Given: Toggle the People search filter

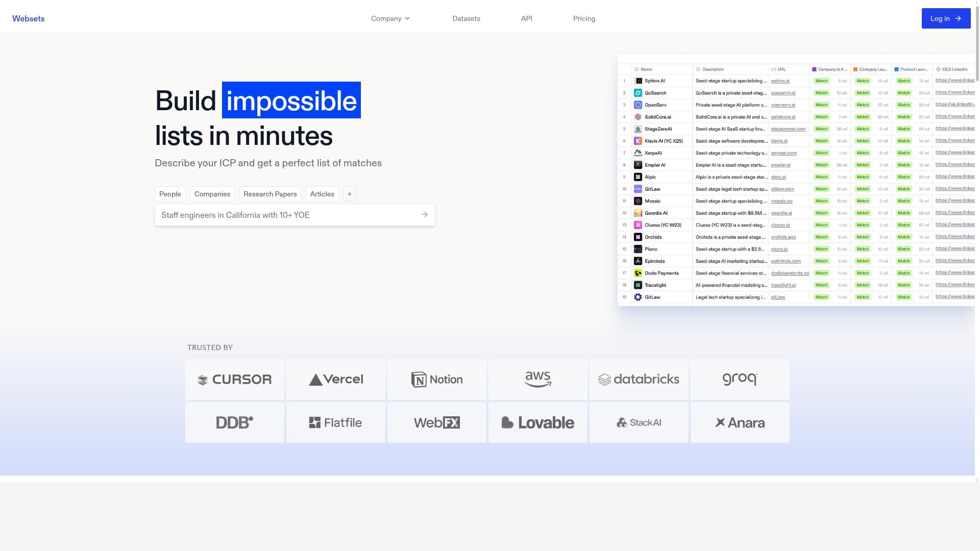Looking at the screenshot, I should point(170,194).
